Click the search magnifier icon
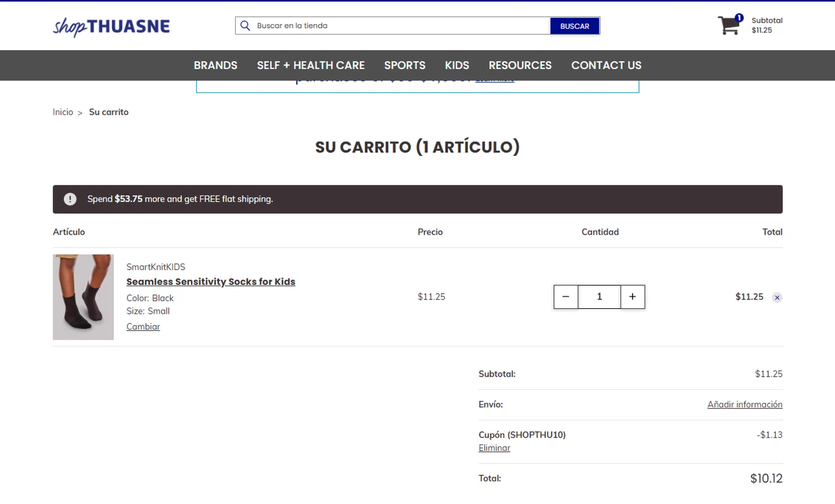This screenshot has width=835, height=504. pos(245,26)
